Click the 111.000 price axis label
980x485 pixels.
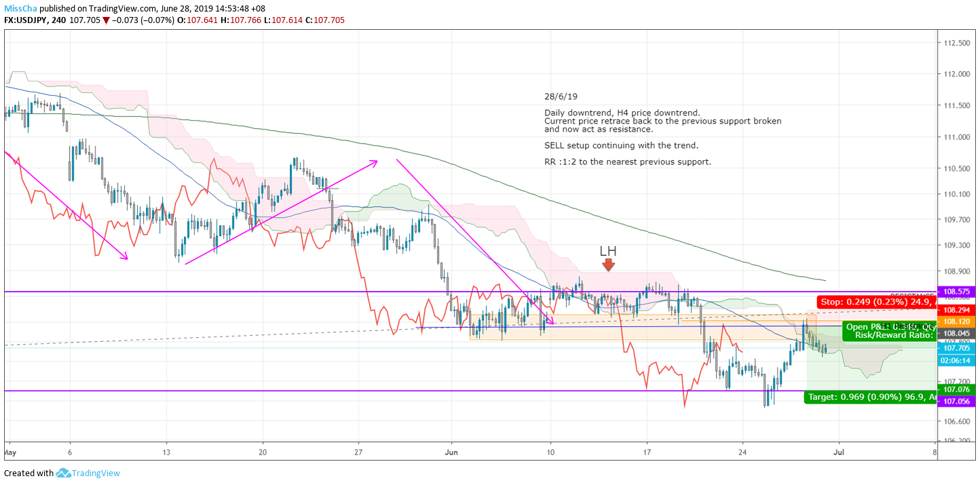[956, 137]
